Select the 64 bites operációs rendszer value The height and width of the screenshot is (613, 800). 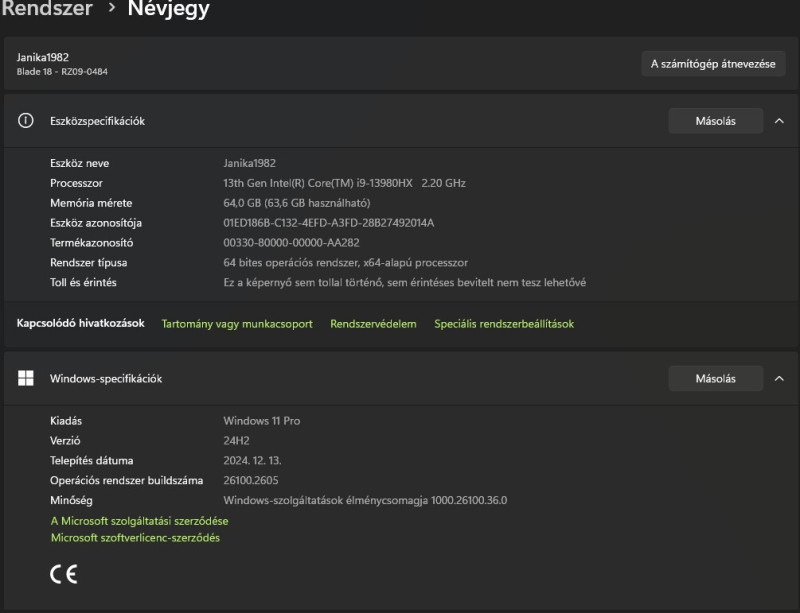[x=345, y=263]
